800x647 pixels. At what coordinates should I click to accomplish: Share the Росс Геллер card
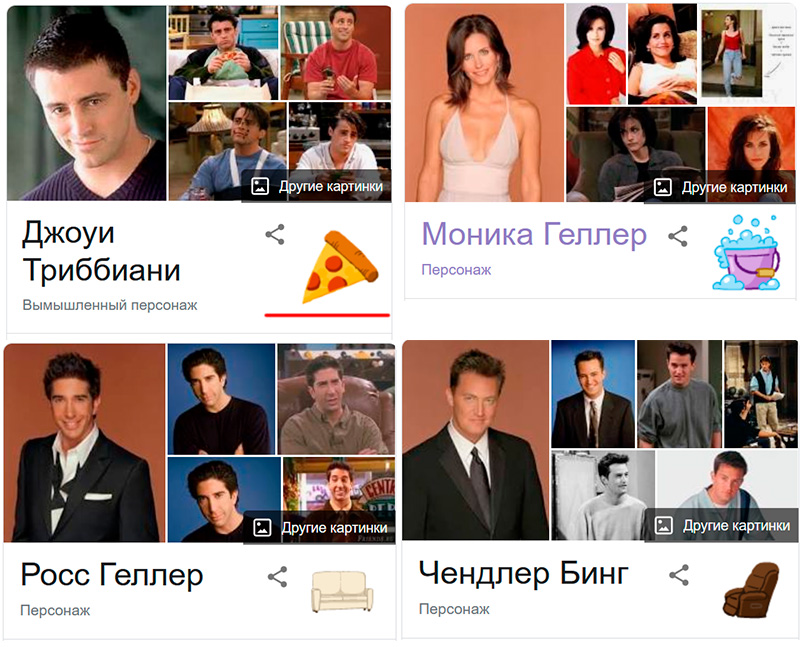tap(277, 577)
